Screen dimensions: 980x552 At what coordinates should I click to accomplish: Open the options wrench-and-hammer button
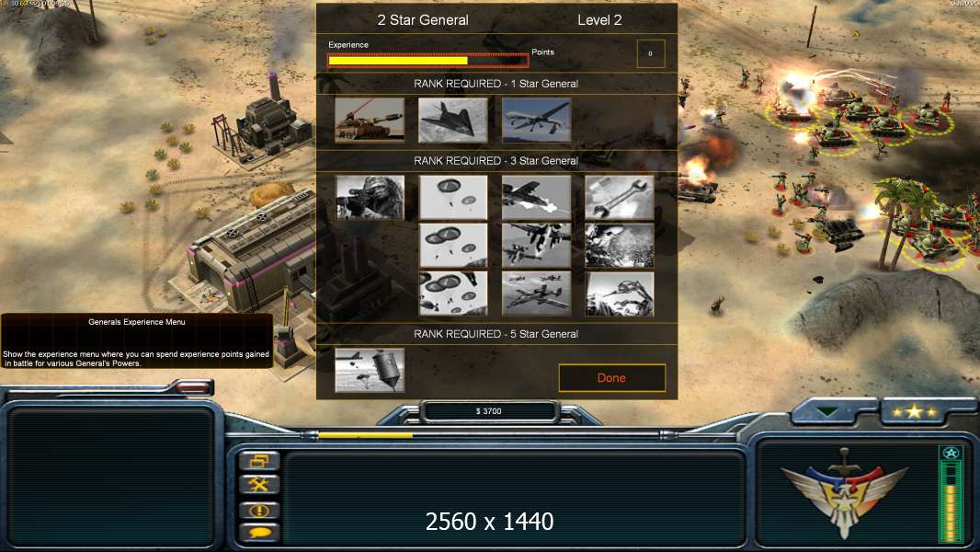click(x=259, y=485)
